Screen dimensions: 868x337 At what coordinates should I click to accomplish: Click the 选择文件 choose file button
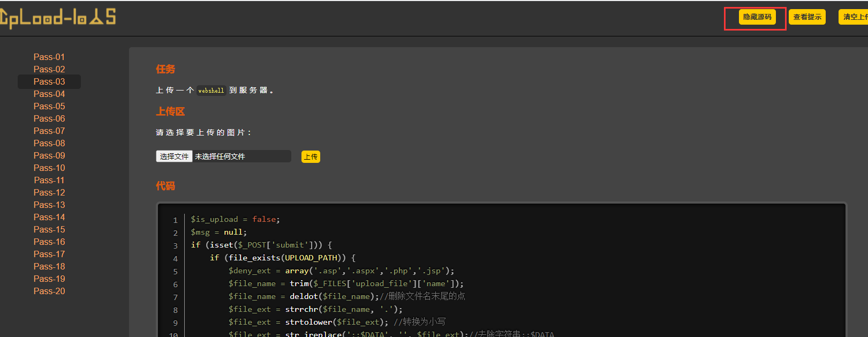click(x=174, y=156)
